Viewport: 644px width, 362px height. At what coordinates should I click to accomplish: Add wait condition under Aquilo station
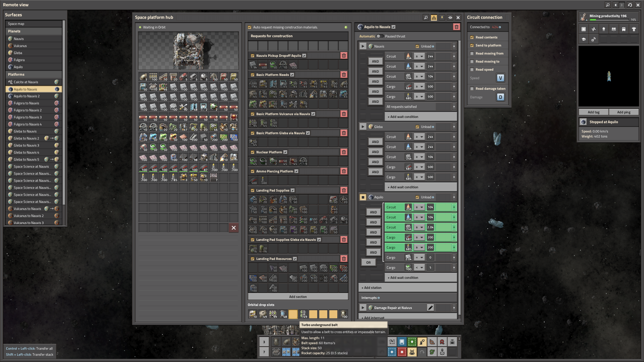420,278
